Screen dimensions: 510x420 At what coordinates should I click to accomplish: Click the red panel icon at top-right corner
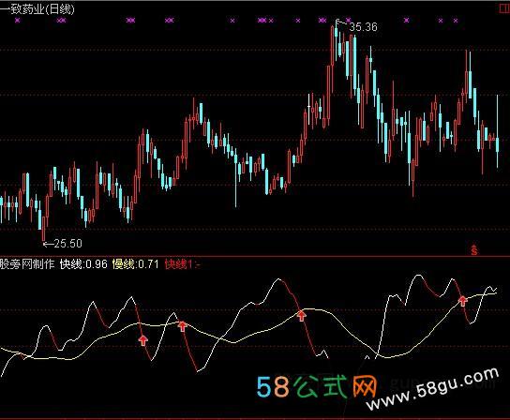(x=504, y=8)
